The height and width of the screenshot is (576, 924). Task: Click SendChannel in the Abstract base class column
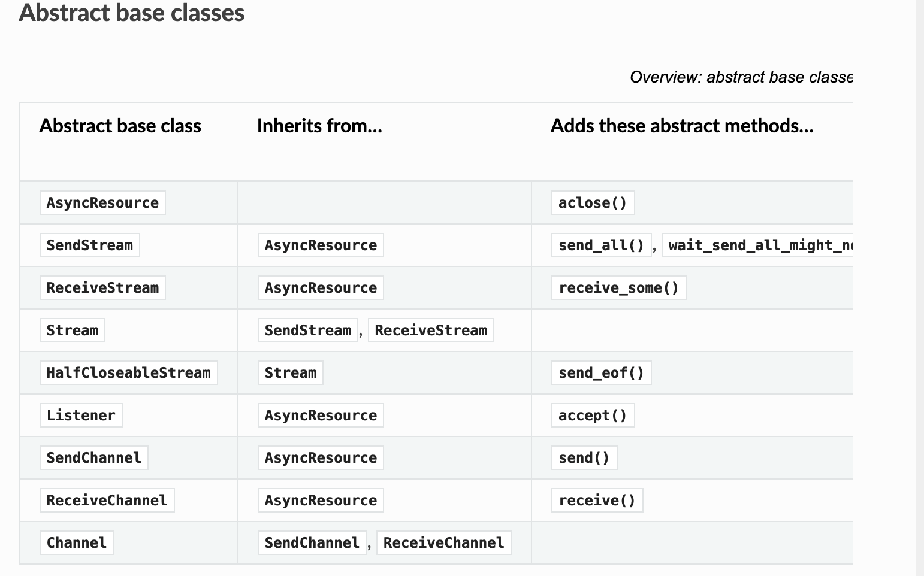tap(94, 458)
